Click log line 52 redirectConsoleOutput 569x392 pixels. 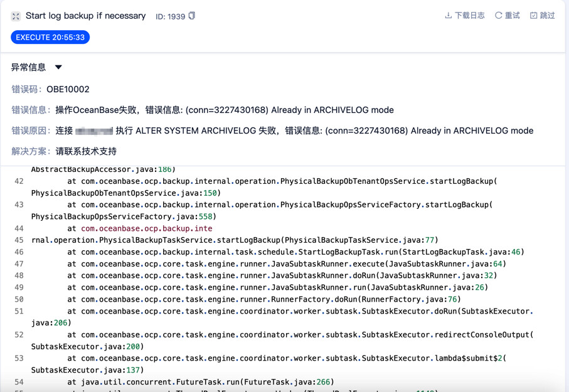pos(282,341)
